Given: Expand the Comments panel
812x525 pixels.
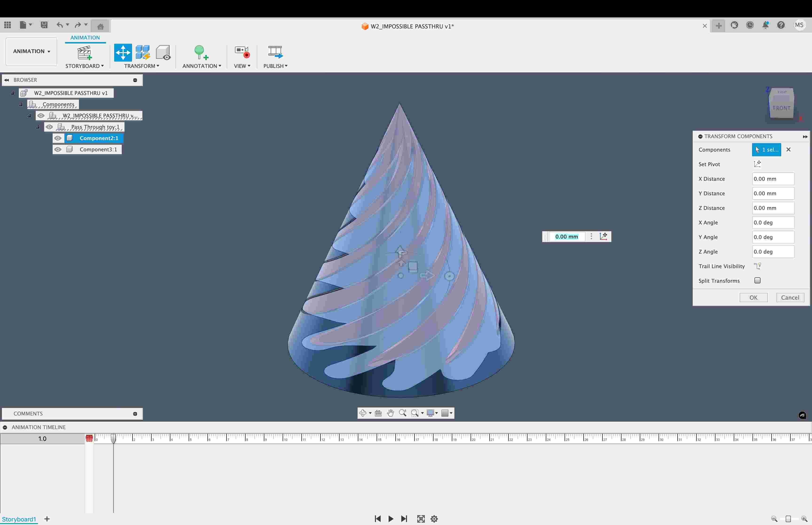Looking at the screenshot, I should [x=135, y=414].
